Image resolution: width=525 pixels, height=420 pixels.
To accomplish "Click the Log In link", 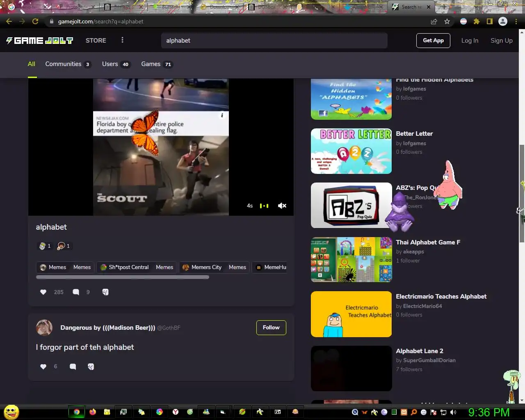I will [470, 40].
